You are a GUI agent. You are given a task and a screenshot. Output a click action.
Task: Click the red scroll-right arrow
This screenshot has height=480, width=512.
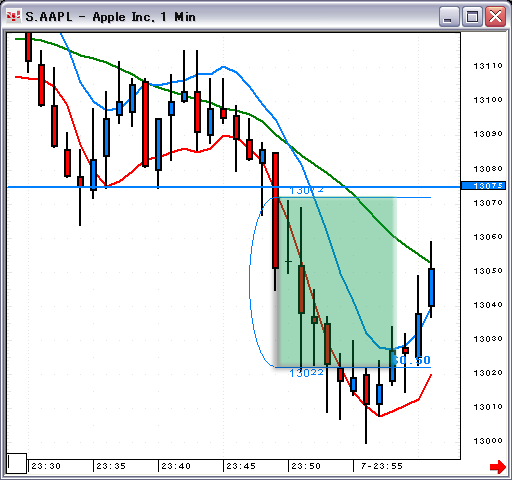coord(498,466)
